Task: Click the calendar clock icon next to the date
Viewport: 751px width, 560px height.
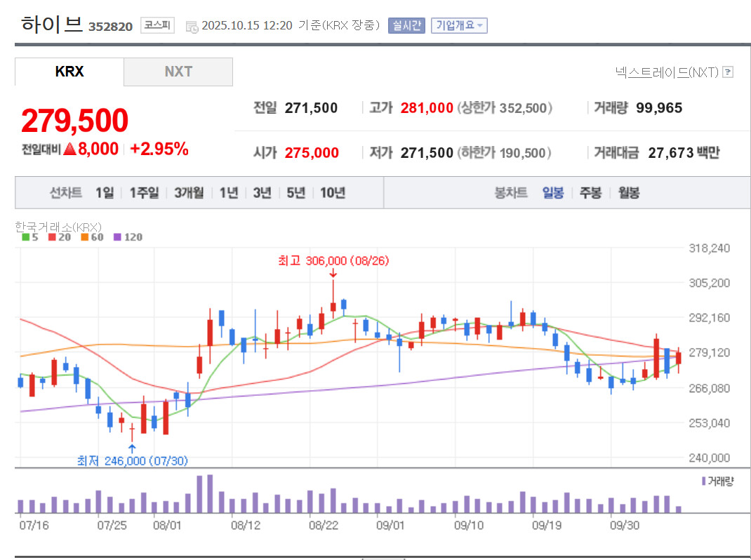Action: tap(192, 27)
